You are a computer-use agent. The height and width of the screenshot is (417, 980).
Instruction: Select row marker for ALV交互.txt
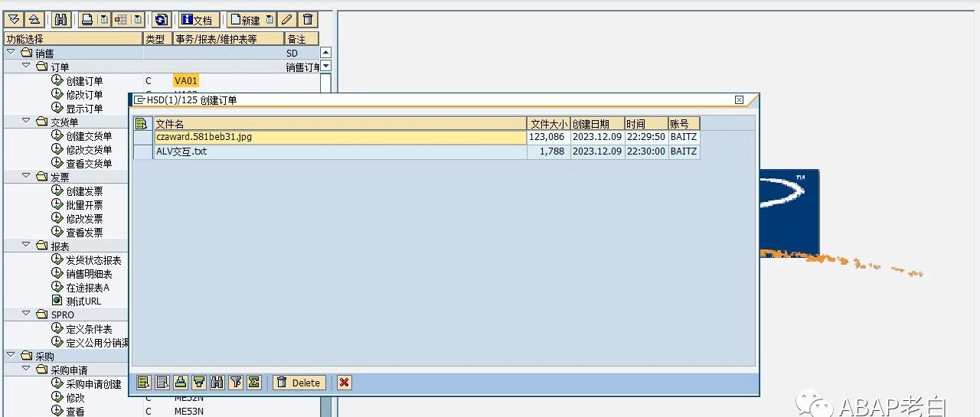click(x=142, y=151)
